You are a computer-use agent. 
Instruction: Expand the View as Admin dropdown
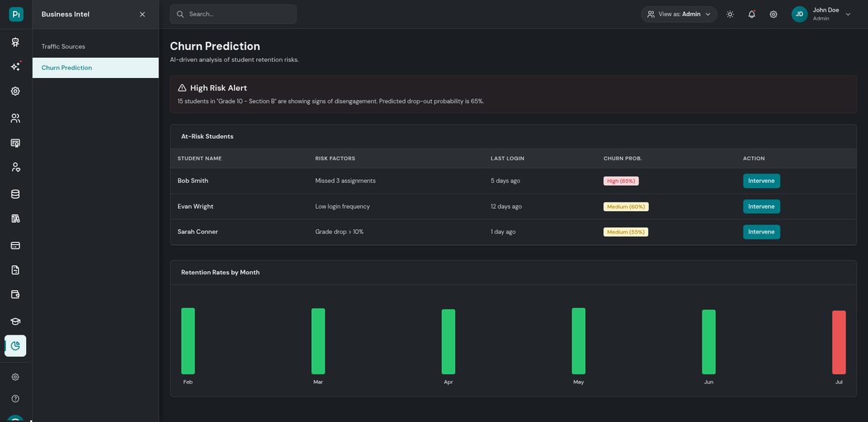[678, 14]
